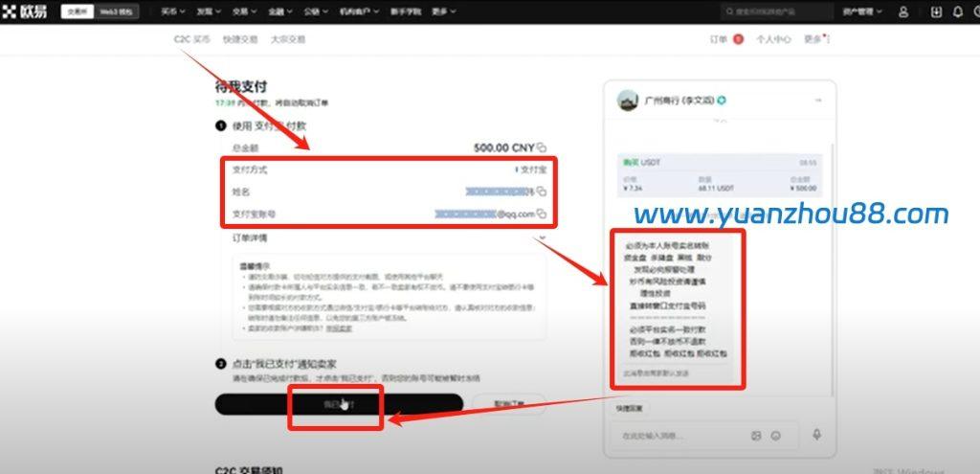Screen dimensions: 980x474
Task: Click the 我已支付 button
Action: coord(338,404)
